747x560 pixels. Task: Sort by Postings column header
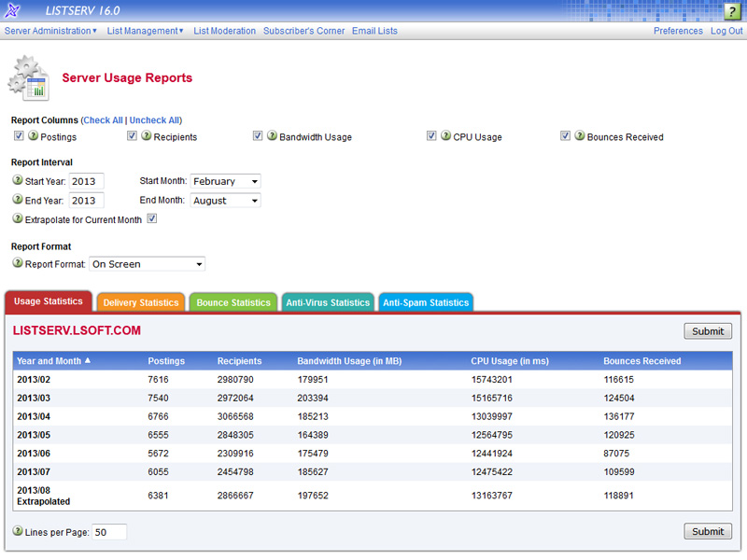[x=166, y=361]
